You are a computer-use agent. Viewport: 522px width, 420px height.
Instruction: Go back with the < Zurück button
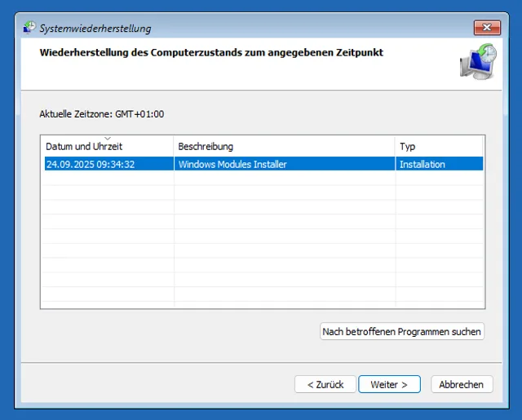coord(325,384)
